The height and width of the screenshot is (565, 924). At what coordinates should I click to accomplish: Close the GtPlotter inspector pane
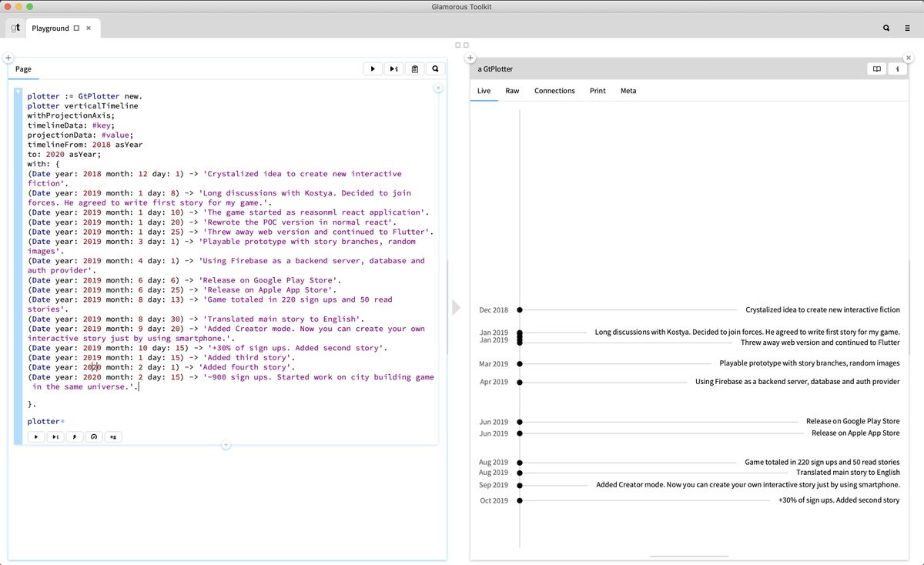pyautogui.click(x=909, y=58)
